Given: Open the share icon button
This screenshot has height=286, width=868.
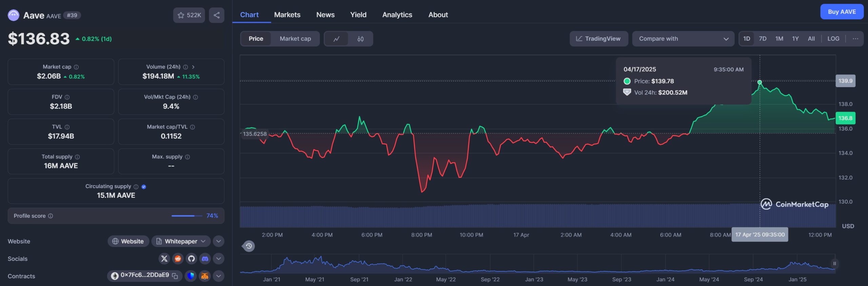Looking at the screenshot, I should [x=217, y=15].
